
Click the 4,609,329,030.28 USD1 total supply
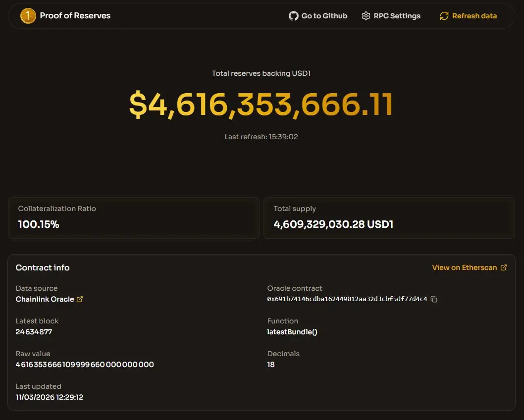coord(333,224)
